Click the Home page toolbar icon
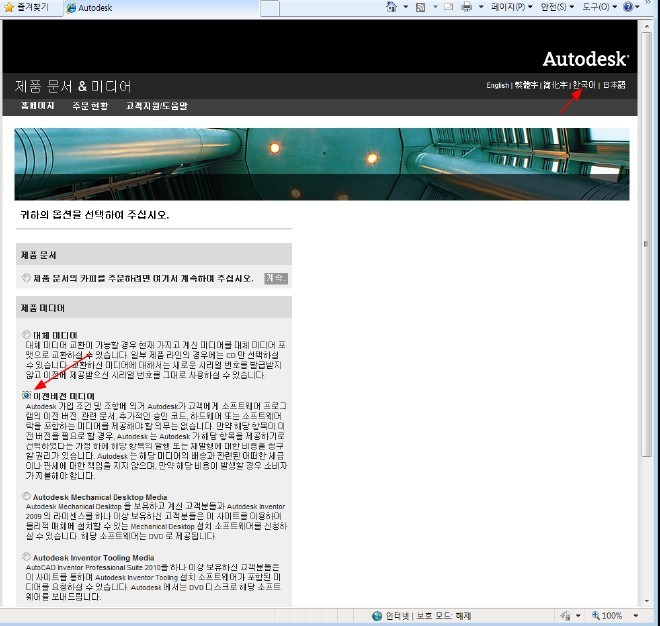660x626 pixels. [391, 7]
